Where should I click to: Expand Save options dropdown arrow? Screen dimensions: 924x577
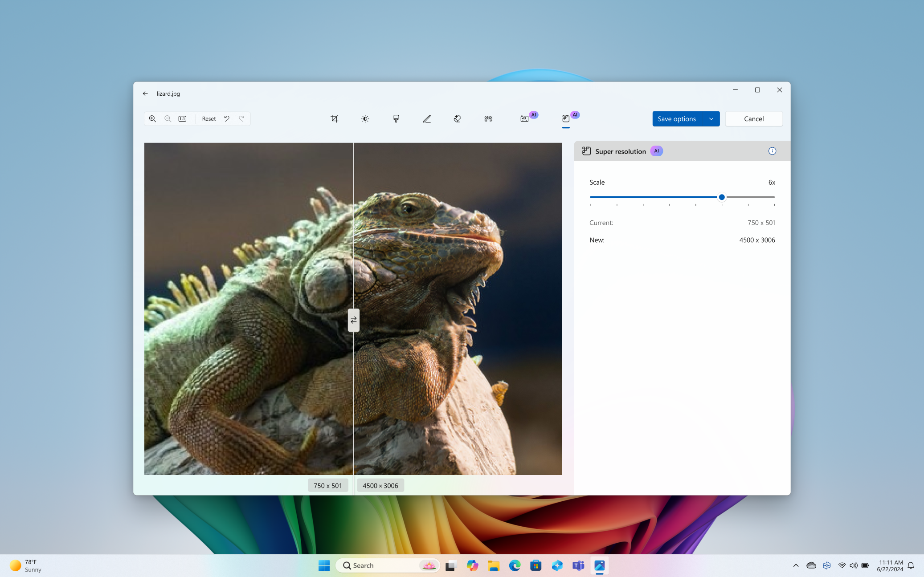711,118
